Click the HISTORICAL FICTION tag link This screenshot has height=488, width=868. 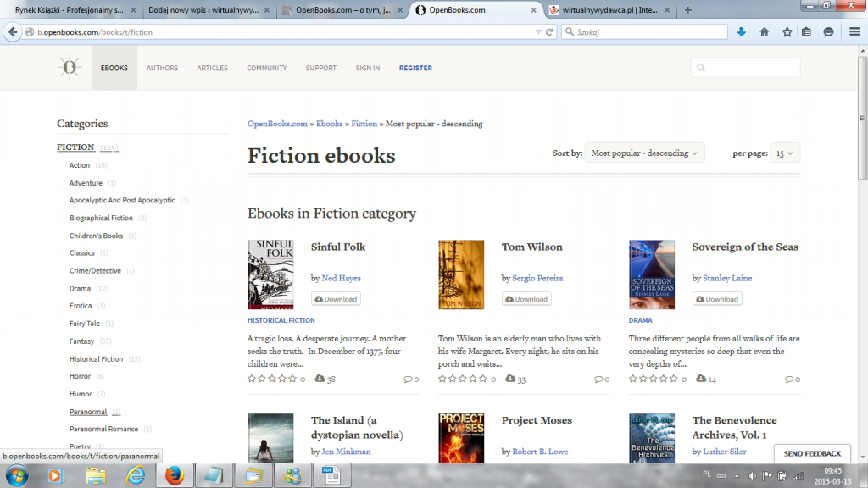click(281, 320)
